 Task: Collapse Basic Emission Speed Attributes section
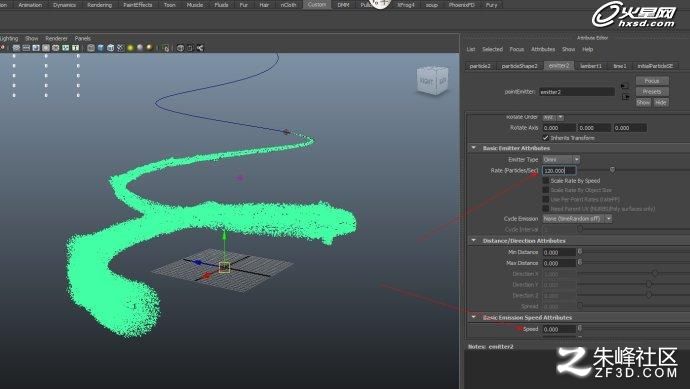474,317
